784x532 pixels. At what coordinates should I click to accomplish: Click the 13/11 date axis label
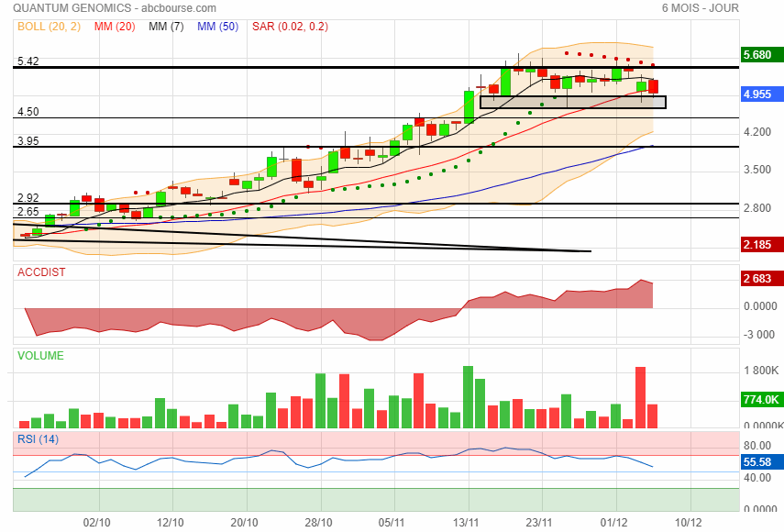point(466,523)
